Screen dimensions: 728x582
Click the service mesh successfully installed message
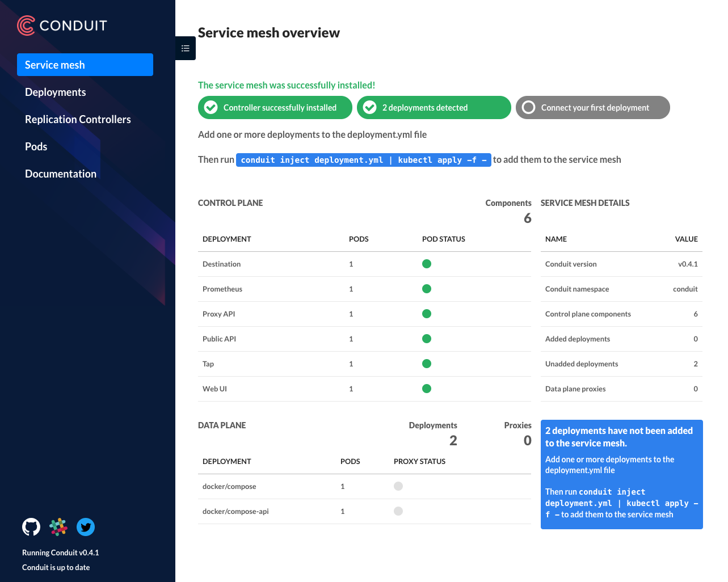287,85
